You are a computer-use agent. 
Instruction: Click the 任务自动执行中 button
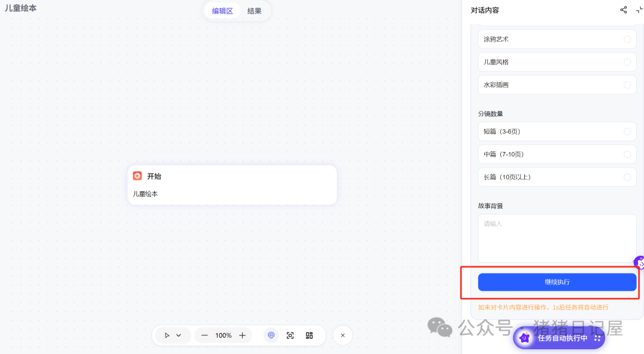pyautogui.click(x=558, y=338)
